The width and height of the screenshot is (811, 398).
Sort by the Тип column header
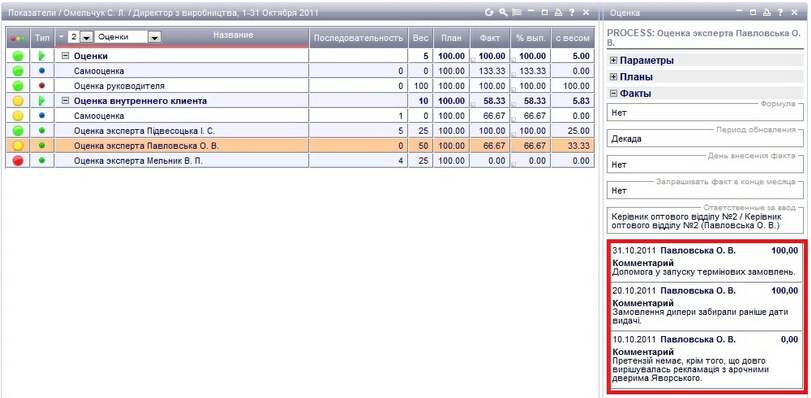click(x=41, y=38)
